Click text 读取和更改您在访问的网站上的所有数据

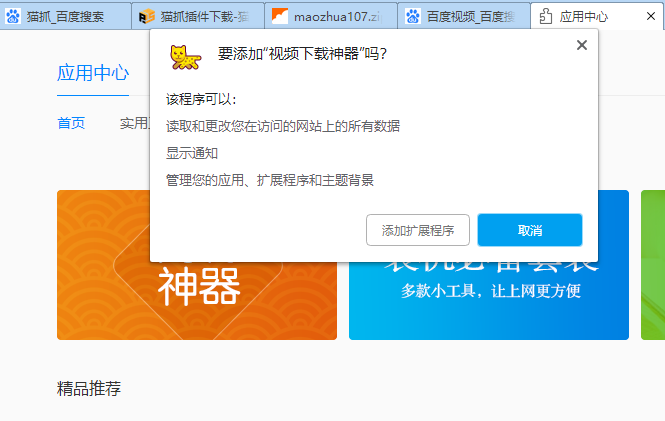pos(283,126)
